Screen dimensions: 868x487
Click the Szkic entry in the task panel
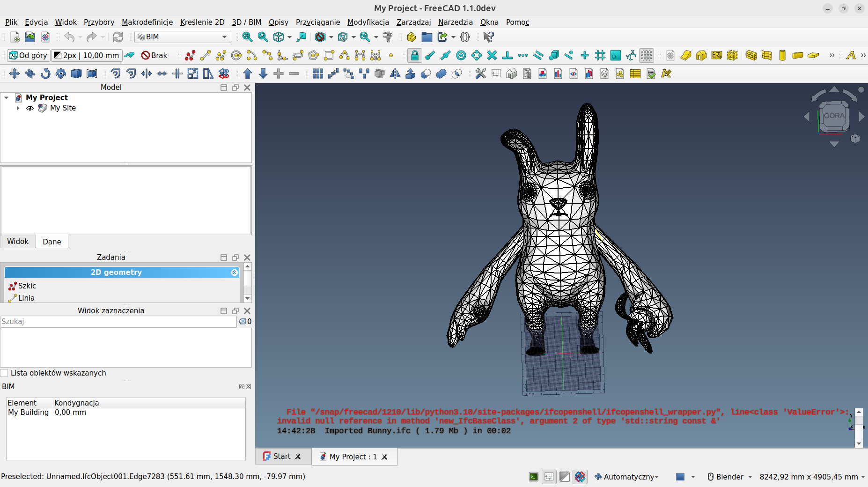click(x=22, y=286)
